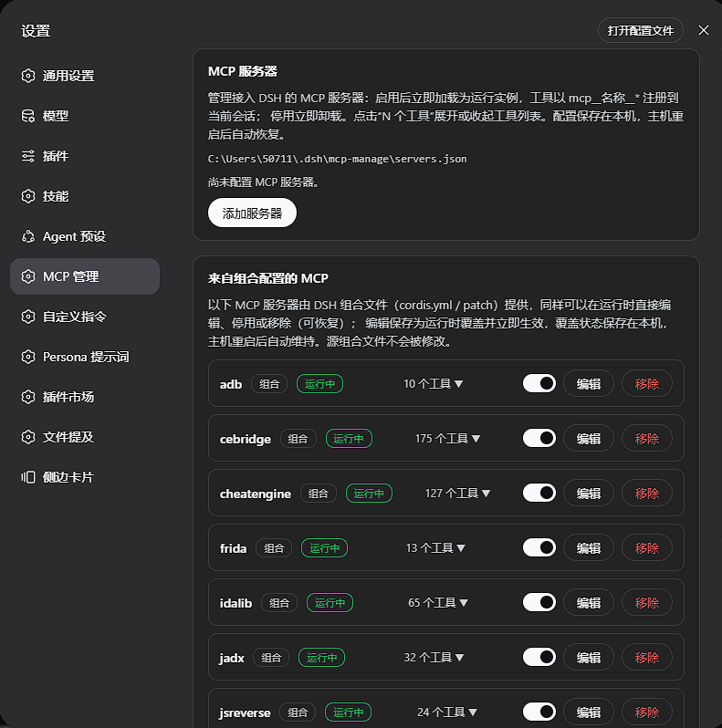The height and width of the screenshot is (728, 722).
Task: Click adb's 运行中 status badge
Action: (x=319, y=384)
